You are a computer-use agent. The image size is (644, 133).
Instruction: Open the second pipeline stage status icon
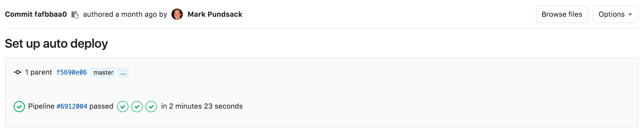pos(137,107)
